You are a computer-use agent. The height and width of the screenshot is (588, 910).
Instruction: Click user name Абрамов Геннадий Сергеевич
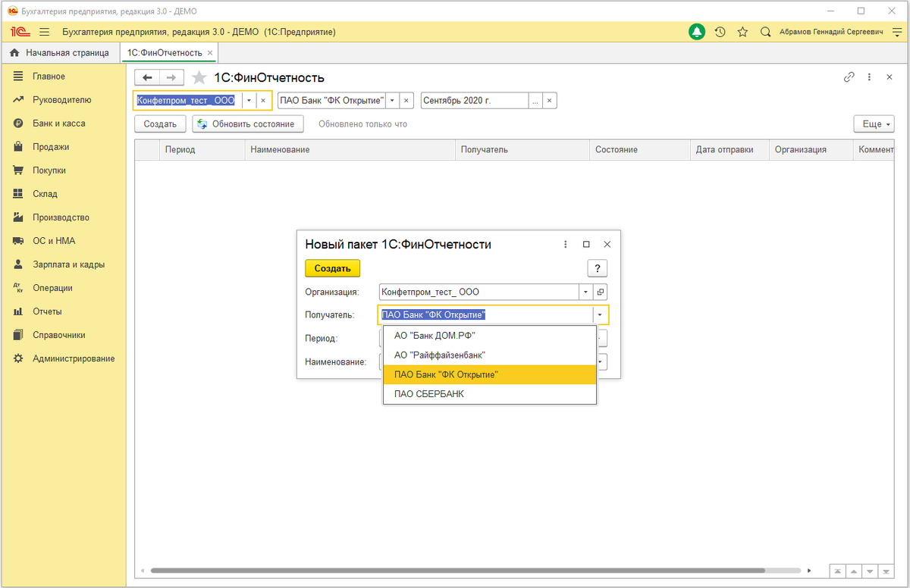click(x=831, y=32)
